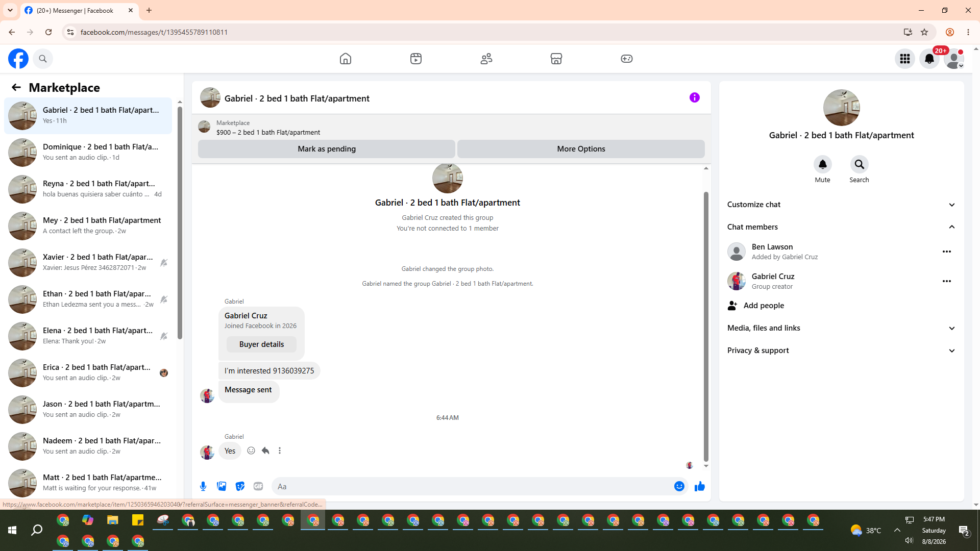Open the Erica conversation
The image size is (980, 551).
point(88,372)
